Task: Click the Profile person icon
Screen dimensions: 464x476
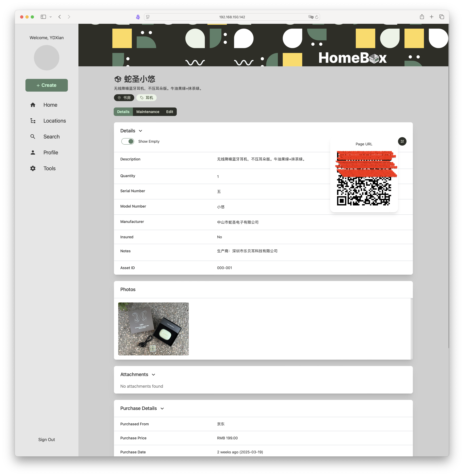Action: tap(33, 152)
